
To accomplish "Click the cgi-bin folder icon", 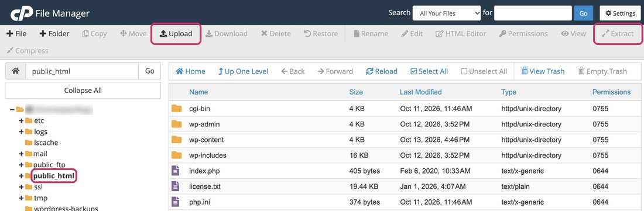I will click(x=177, y=109).
